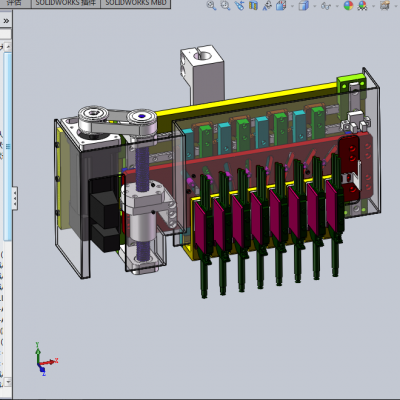Click the left panel collapse handle

pos(15,199)
